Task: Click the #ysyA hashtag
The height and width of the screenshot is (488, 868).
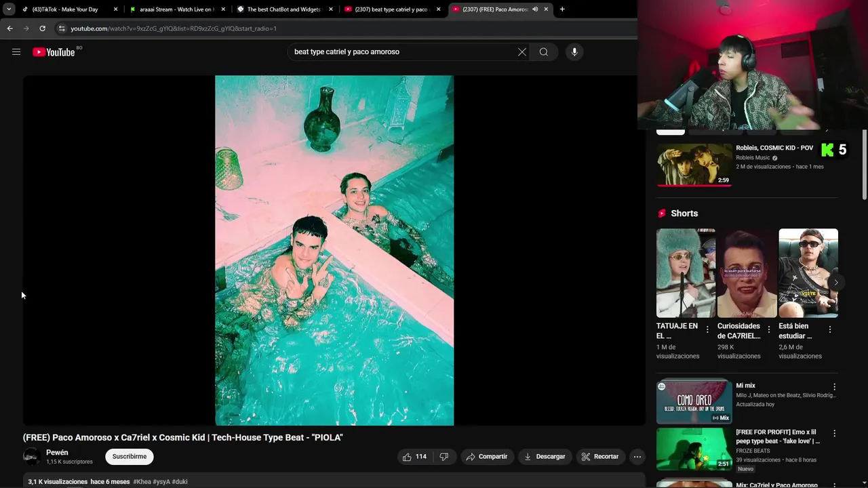Action: coord(161,482)
